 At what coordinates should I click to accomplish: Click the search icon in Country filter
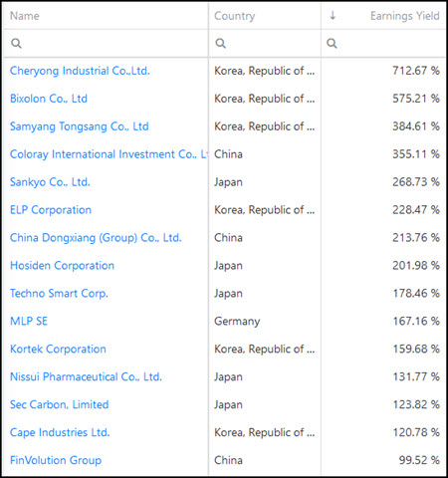pos(220,43)
